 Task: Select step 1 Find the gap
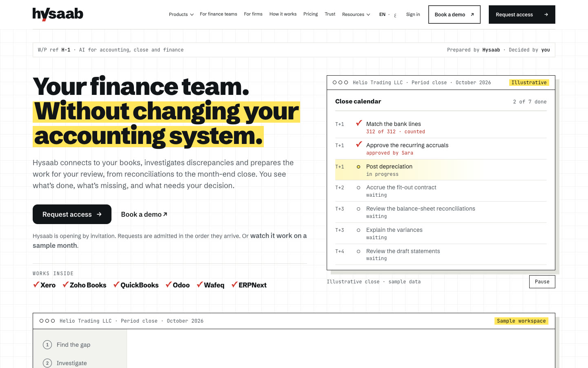(67, 345)
